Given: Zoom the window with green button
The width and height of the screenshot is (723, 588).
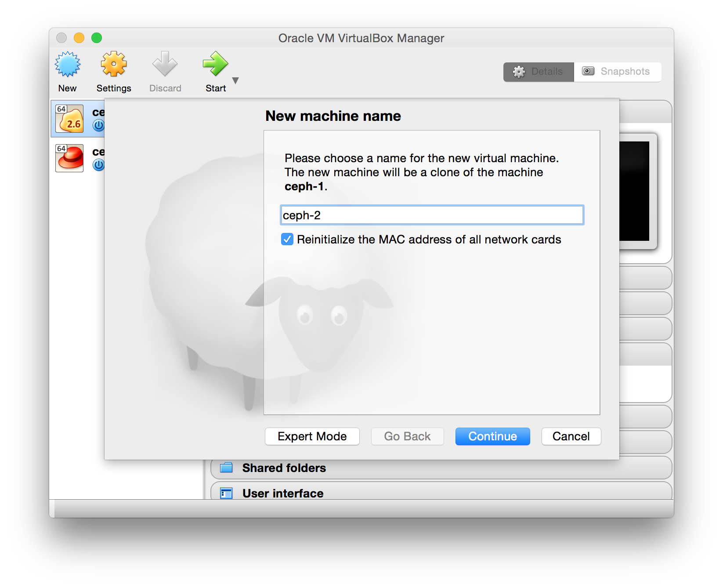Looking at the screenshot, I should point(97,38).
